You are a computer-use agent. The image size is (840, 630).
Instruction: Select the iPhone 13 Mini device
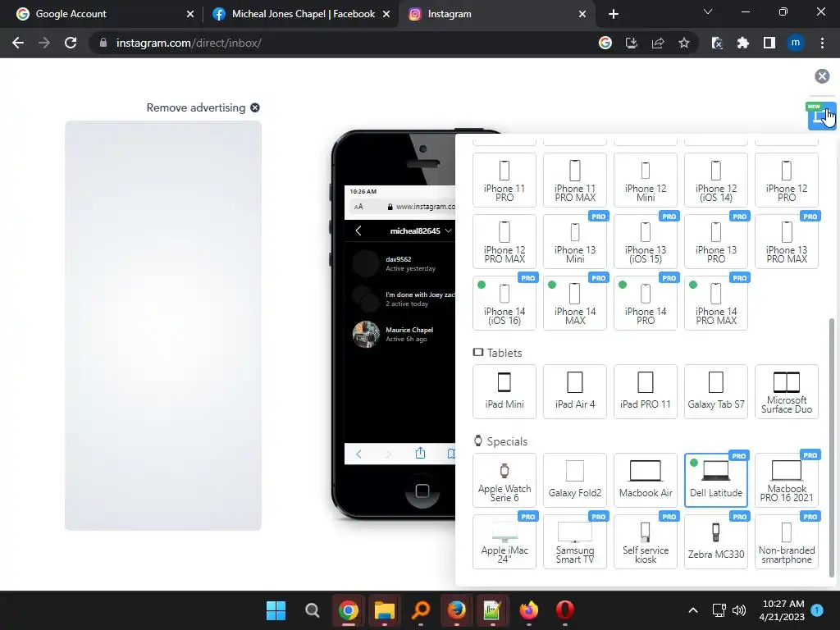click(575, 242)
